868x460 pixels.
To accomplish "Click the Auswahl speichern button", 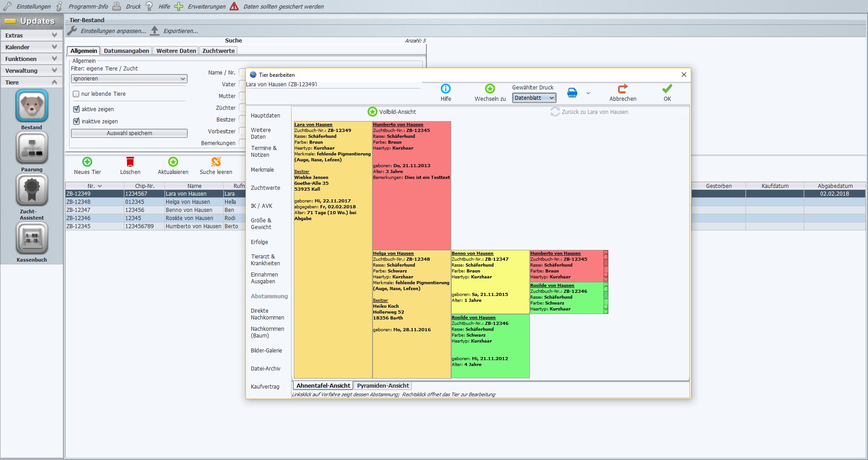I will (129, 133).
